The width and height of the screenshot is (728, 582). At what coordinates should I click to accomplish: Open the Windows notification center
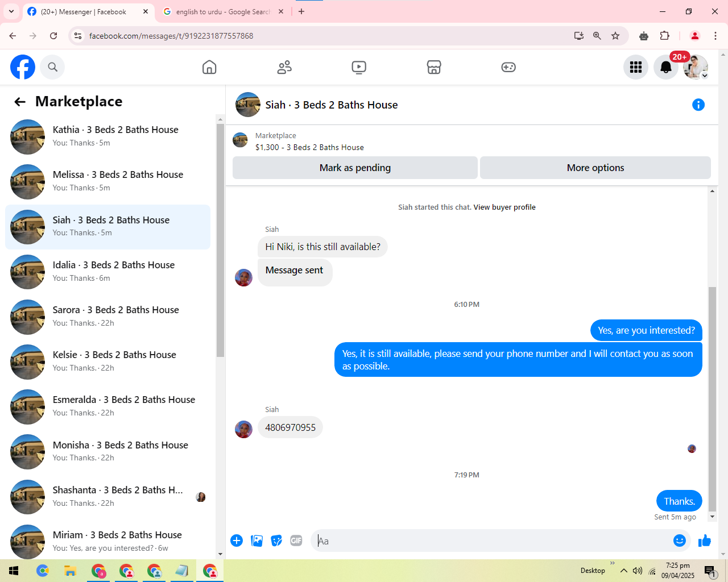(x=710, y=571)
